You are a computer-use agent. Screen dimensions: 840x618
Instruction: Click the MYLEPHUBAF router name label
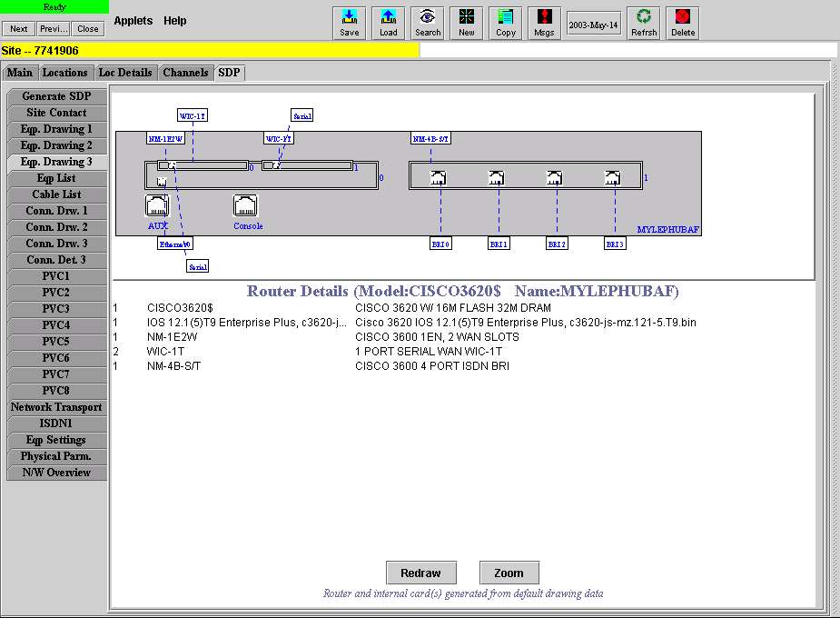tap(668, 229)
